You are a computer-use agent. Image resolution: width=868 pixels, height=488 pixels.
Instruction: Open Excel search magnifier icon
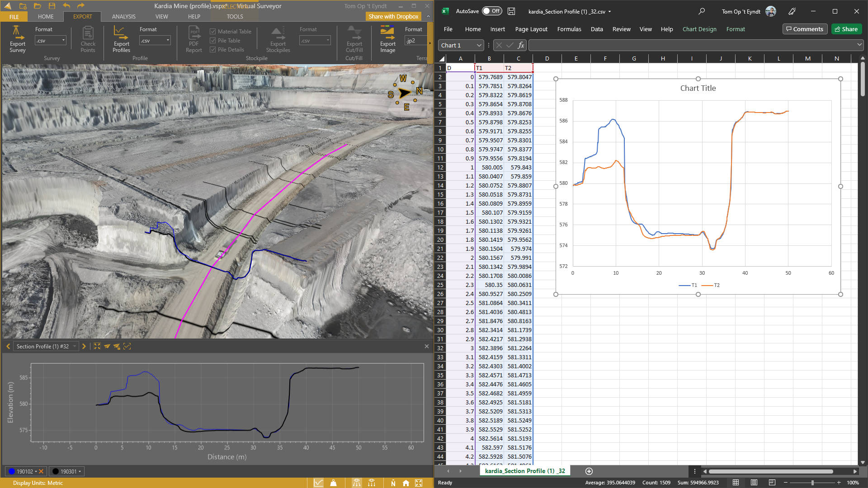(x=701, y=11)
